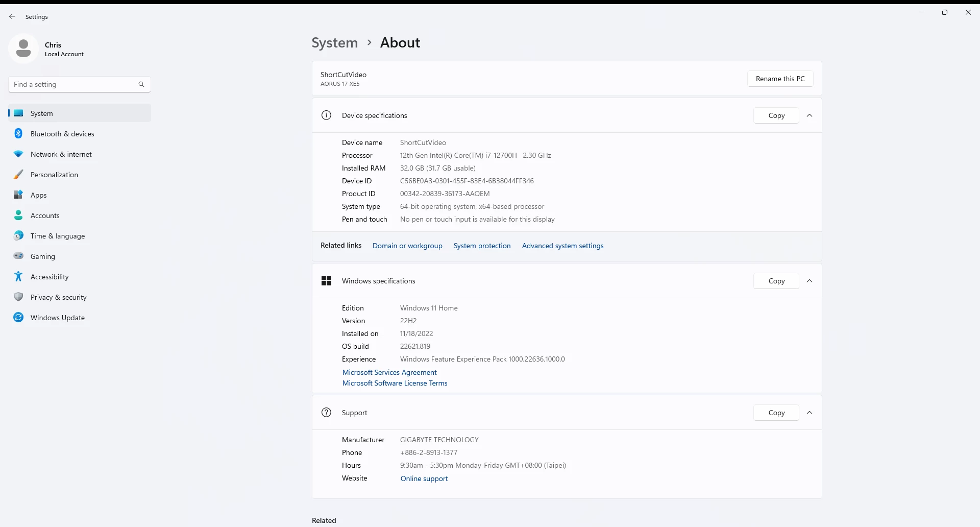This screenshot has height=527, width=980.
Task: Click the Local Account label
Action: coord(64,54)
